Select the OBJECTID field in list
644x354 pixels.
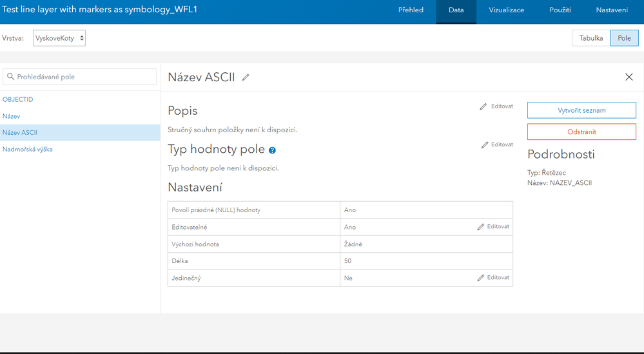tap(18, 99)
